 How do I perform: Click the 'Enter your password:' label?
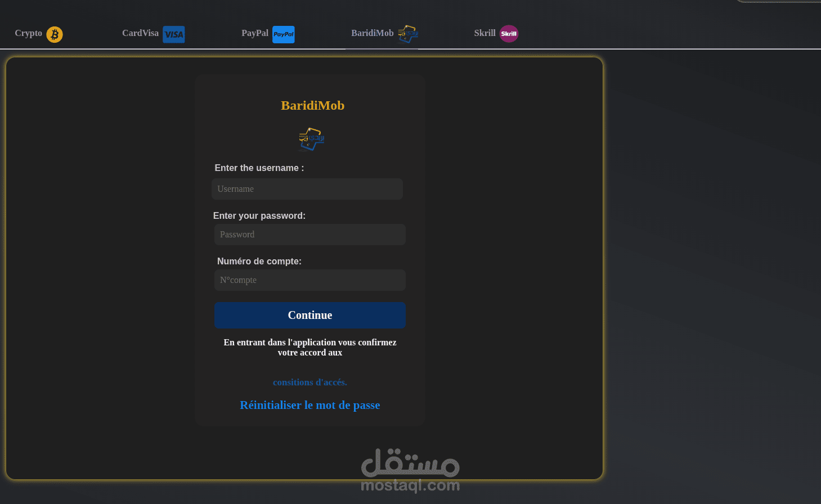click(x=259, y=215)
